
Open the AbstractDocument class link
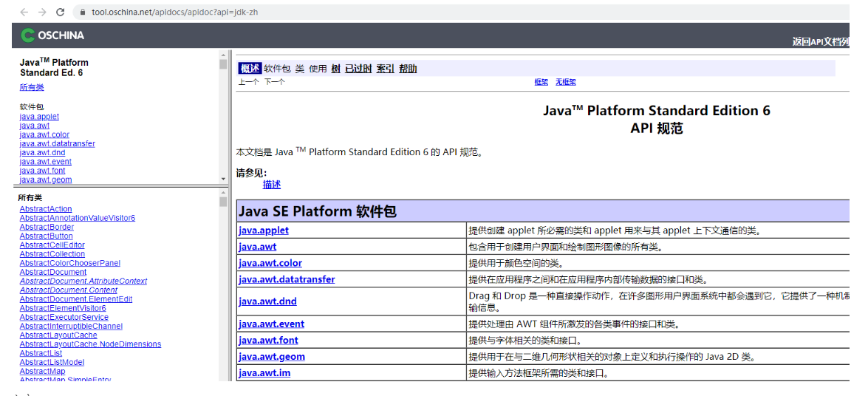pyautogui.click(x=53, y=272)
